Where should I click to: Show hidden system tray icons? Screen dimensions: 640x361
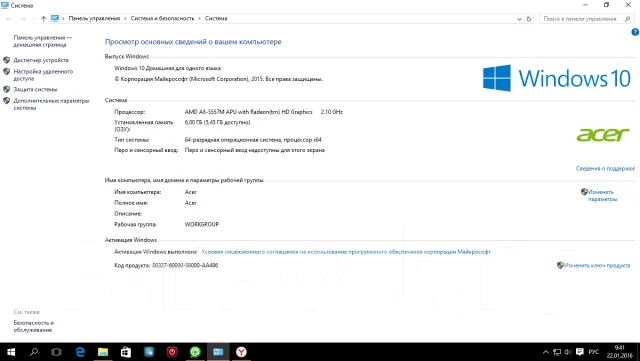pyautogui.click(x=545, y=352)
